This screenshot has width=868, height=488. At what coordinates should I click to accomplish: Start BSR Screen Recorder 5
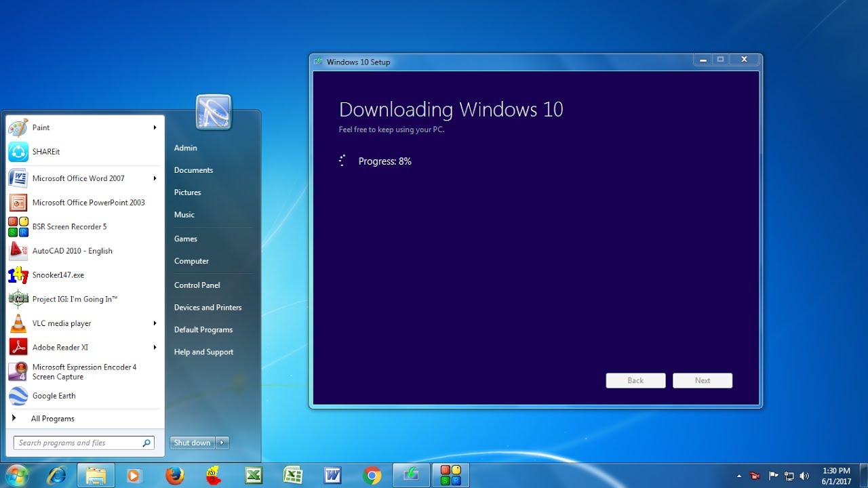[x=70, y=226]
